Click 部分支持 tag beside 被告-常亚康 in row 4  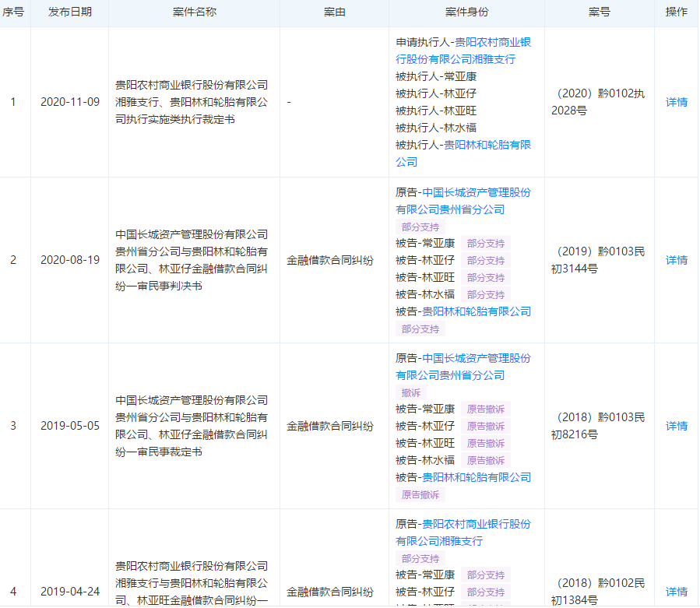tap(486, 575)
